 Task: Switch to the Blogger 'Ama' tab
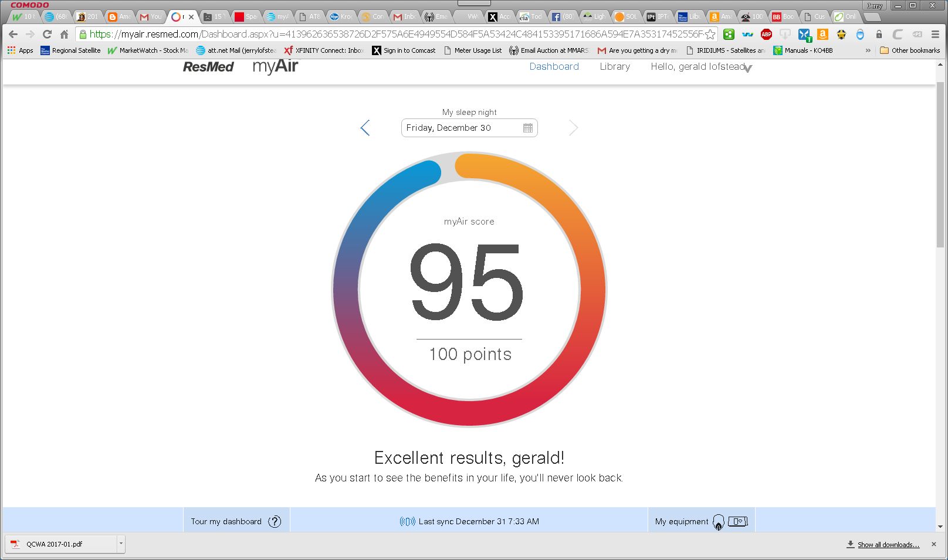coord(119,16)
